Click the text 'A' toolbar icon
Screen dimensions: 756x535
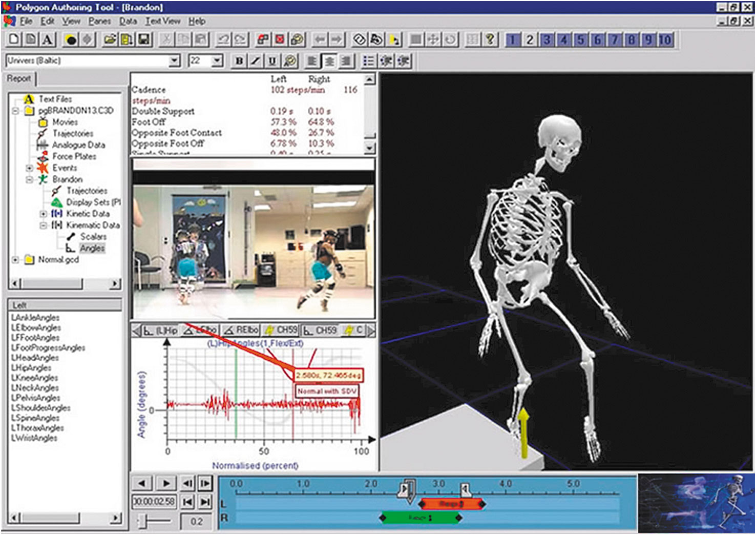[x=48, y=40]
